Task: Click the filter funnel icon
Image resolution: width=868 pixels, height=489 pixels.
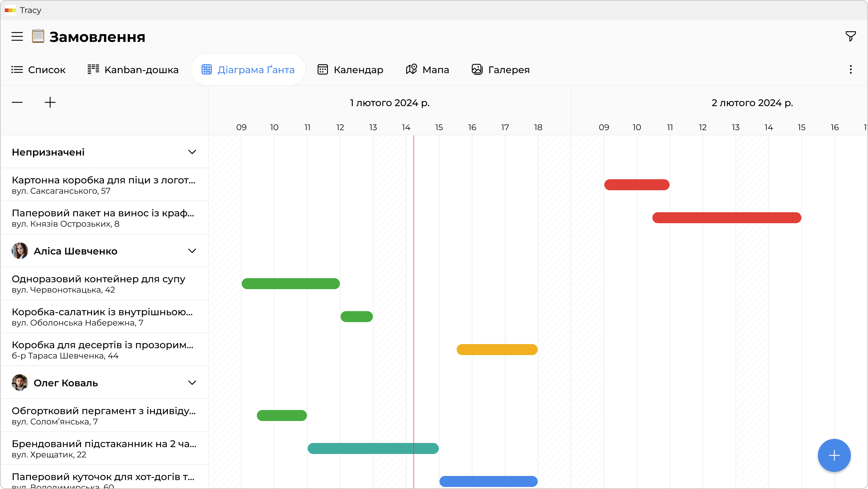Action: coord(850,36)
